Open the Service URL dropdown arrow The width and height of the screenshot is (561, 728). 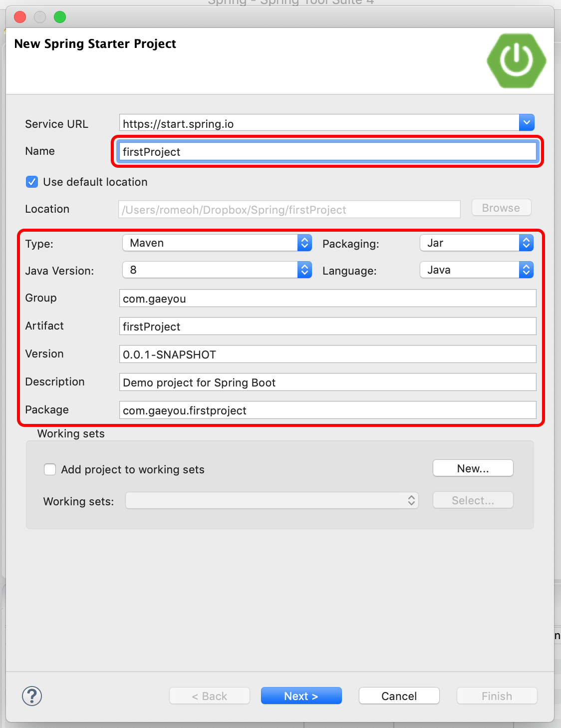(527, 122)
